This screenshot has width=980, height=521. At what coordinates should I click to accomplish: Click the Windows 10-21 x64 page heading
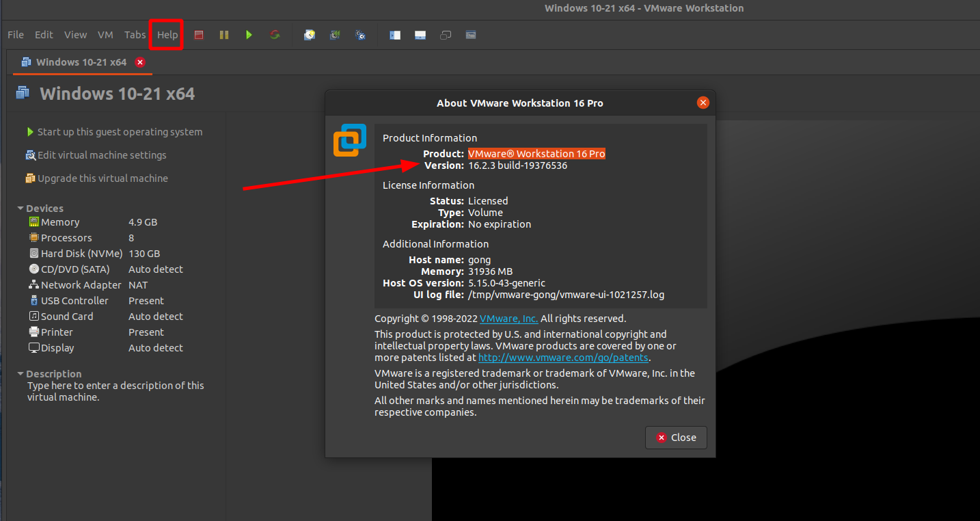click(118, 94)
